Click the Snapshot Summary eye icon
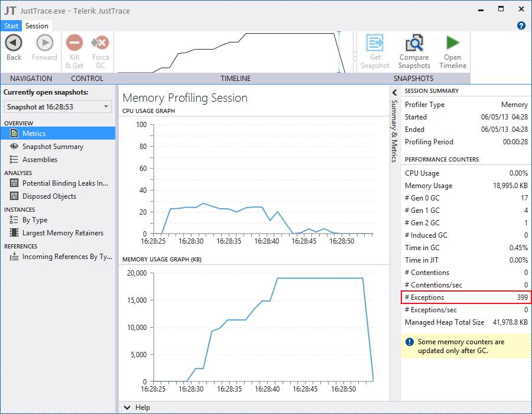The image size is (532, 414). (14, 146)
